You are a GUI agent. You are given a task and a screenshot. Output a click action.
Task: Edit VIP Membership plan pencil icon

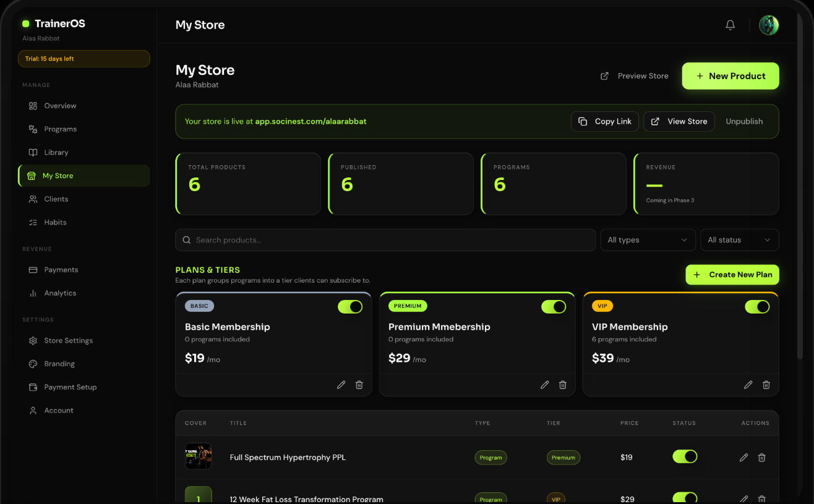(748, 385)
